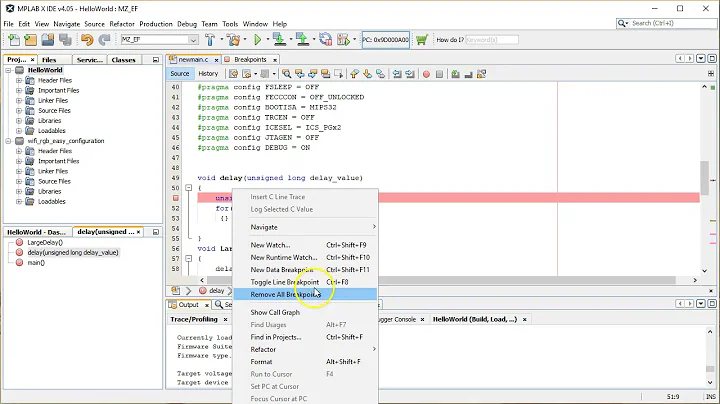Choose Find in Projects... menu entry
Image resolution: width=720 pixels, height=404 pixels.
[305, 337]
